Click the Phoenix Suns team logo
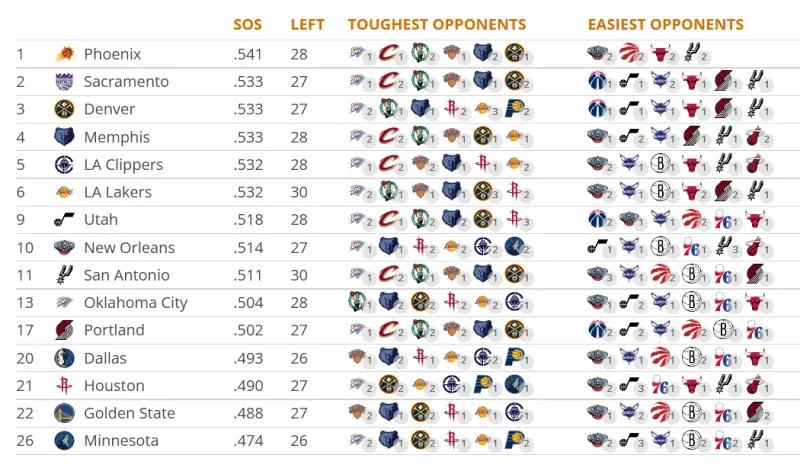 click(65, 54)
